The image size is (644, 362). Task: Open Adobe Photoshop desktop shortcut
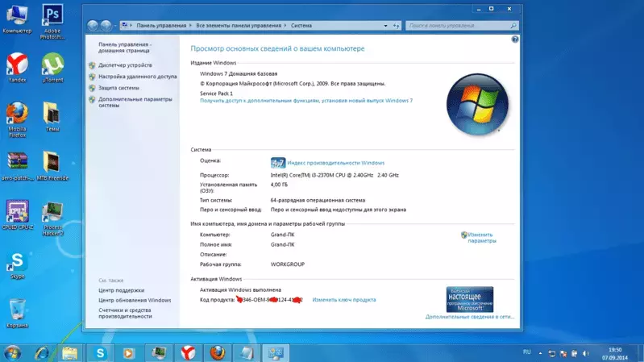pos(52,22)
